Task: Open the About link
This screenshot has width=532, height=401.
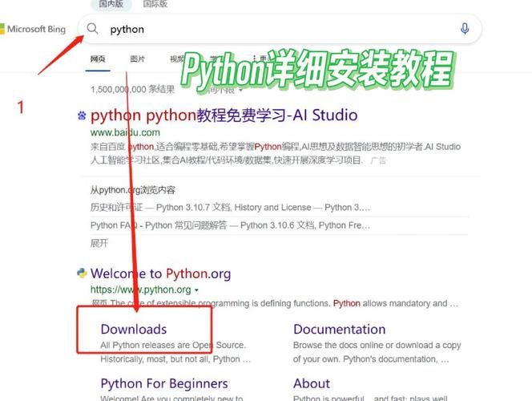Action: point(312,383)
